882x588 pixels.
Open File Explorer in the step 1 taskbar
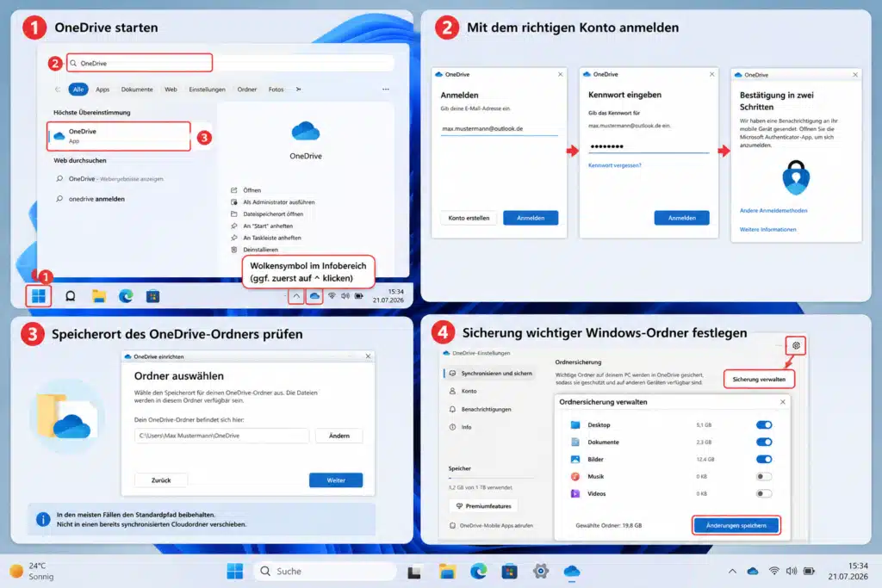tap(99, 295)
